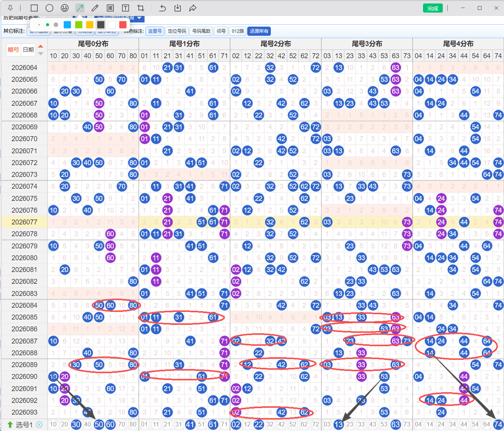
Task: Undo the last annotation
Action: [162, 8]
